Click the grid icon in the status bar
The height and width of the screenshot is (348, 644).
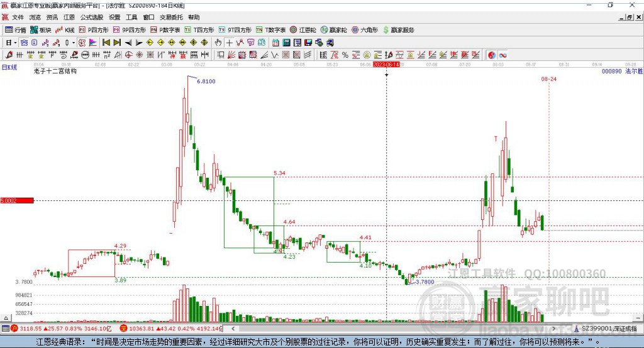[x=5, y=329]
